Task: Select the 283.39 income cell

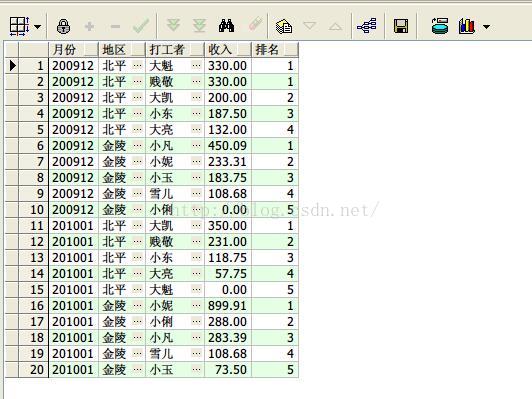Action: tap(228, 338)
